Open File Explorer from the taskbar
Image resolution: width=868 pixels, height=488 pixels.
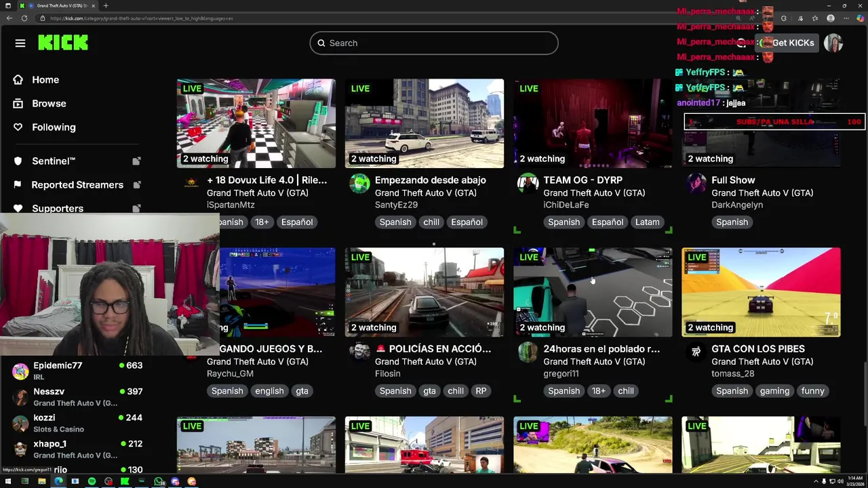pos(41,482)
